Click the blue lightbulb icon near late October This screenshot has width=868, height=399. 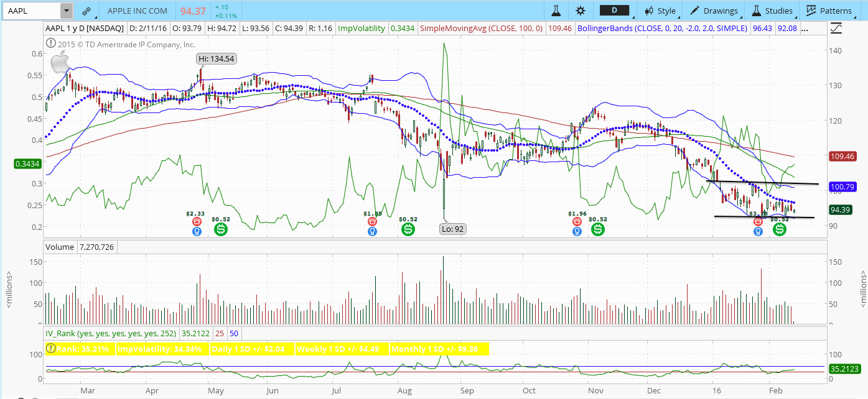[x=577, y=231]
